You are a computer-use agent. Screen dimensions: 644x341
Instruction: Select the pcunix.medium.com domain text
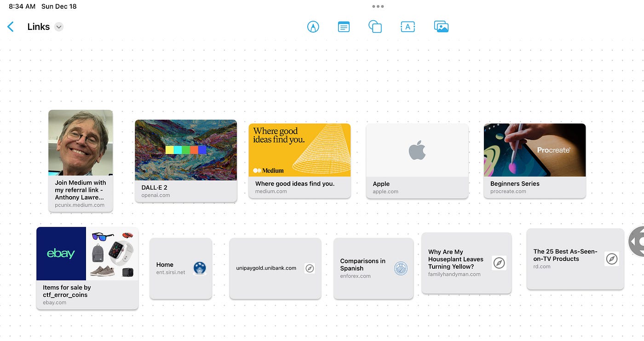(x=80, y=205)
